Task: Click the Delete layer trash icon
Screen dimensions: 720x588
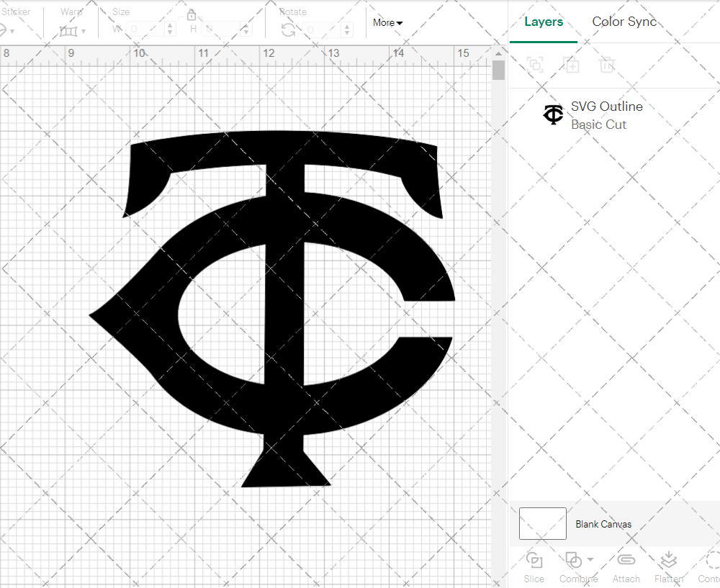Action: tap(607, 65)
